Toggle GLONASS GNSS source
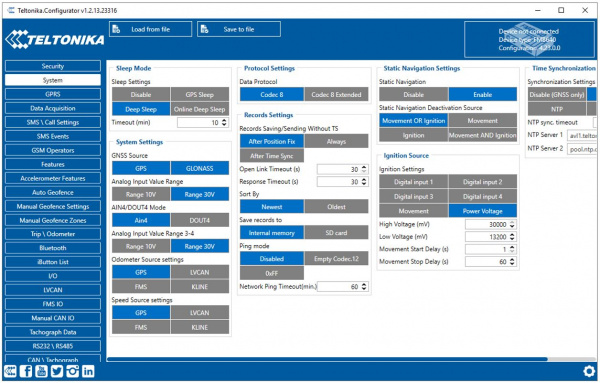The height and width of the screenshot is (383, 600). click(200, 168)
